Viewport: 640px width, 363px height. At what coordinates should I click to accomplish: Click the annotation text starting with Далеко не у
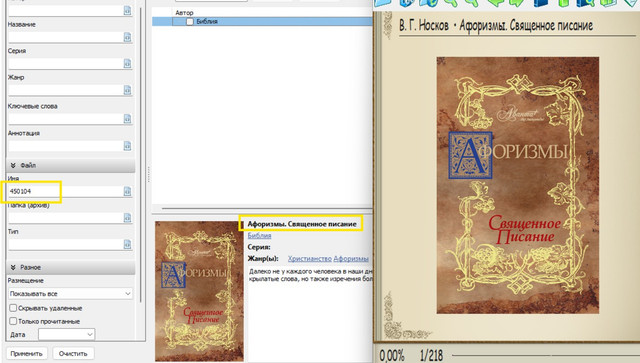310,275
